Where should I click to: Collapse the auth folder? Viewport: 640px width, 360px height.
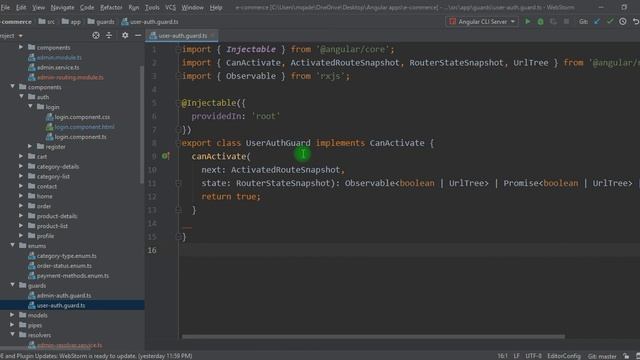click(x=21, y=97)
